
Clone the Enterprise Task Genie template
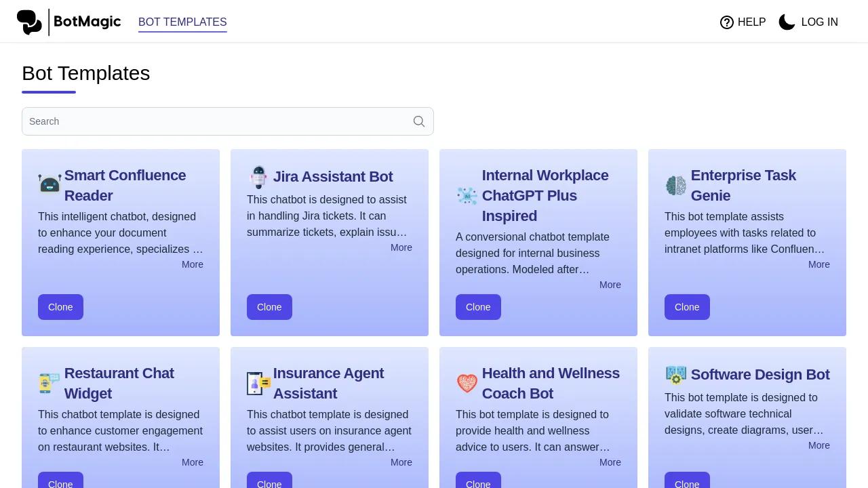tap(687, 307)
